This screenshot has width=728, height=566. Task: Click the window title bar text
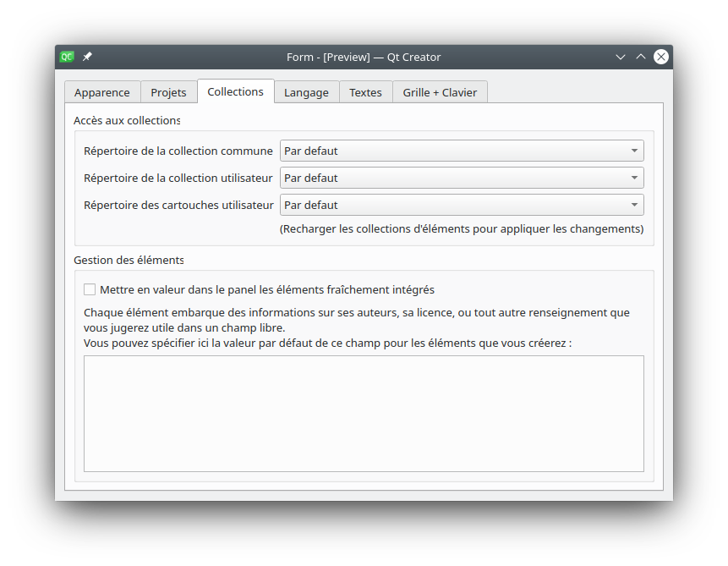point(364,57)
